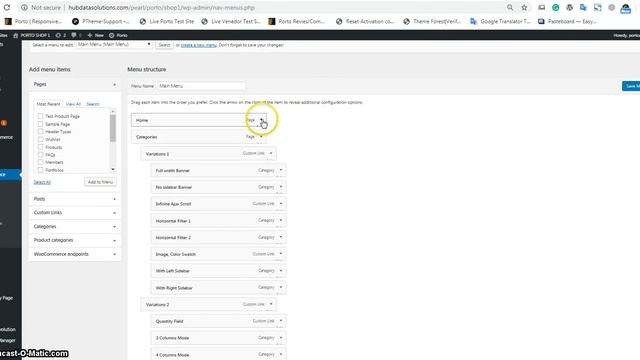Image resolution: width=640 pixels, height=360 pixels.
Task: Open the Live Porto Test Site bookmark
Action: (167, 21)
